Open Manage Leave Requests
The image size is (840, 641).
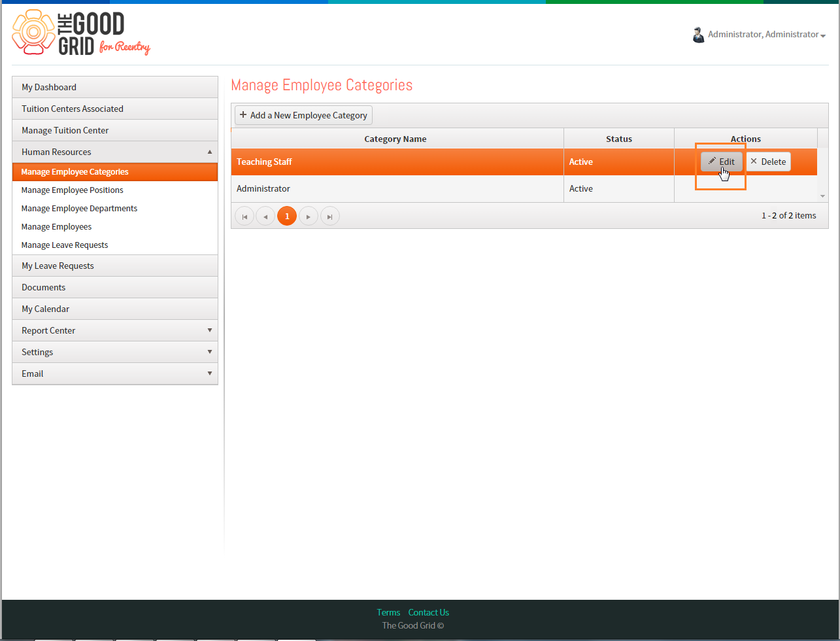coord(65,245)
